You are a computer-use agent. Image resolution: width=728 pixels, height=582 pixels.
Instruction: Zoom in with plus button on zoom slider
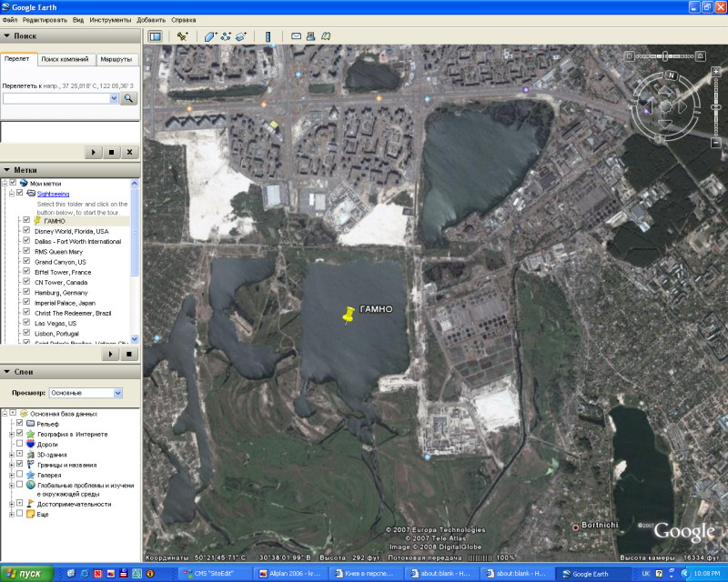pos(716,72)
